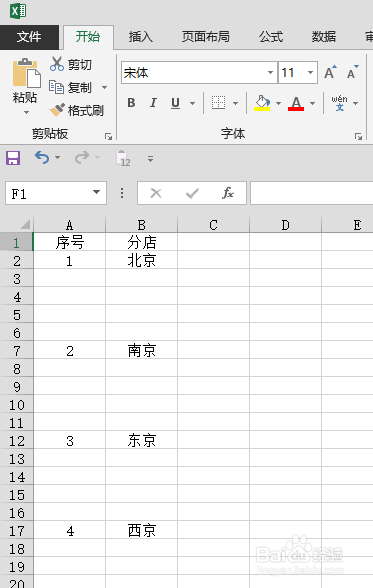The image size is (373, 588).
Task: Select cell containing 北京
Action: click(x=141, y=260)
